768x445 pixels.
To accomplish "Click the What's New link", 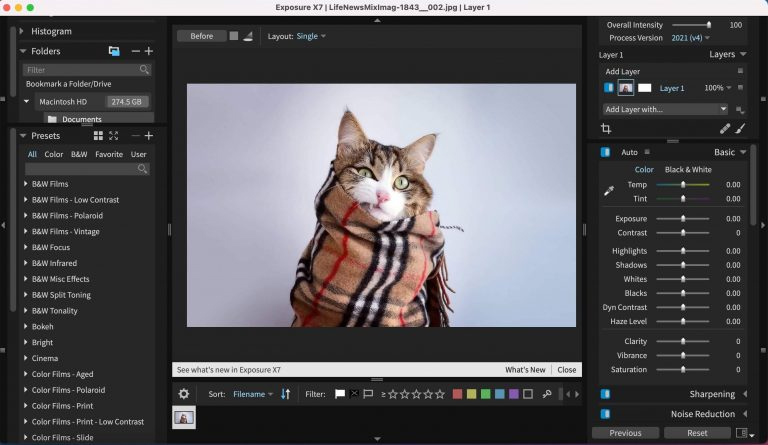I will pyautogui.click(x=525, y=370).
